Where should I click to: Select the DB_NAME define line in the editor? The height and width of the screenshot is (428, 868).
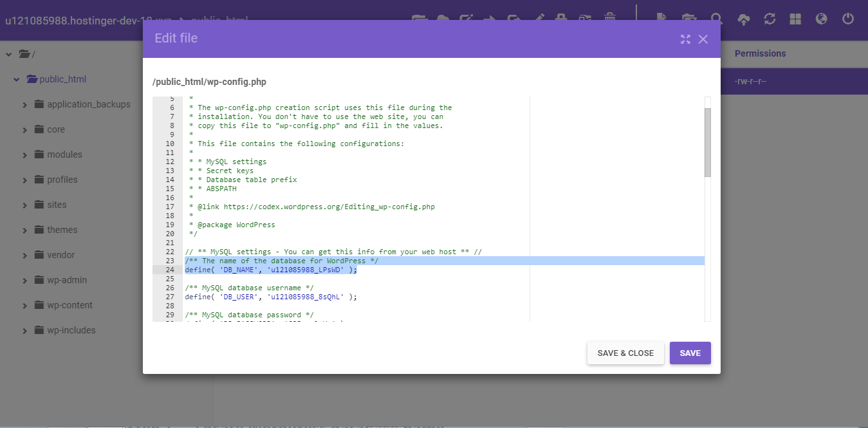pyautogui.click(x=270, y=269)
